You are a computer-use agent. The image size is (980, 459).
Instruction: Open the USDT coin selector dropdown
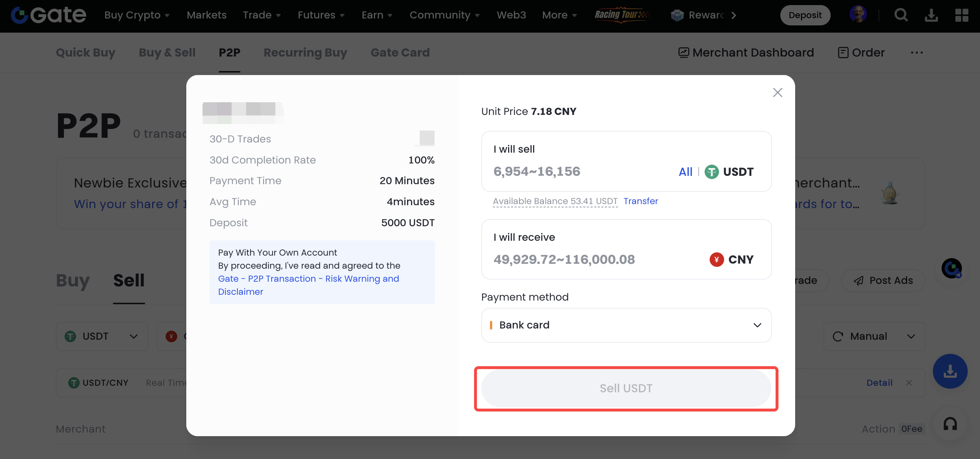tap(101, 336)
